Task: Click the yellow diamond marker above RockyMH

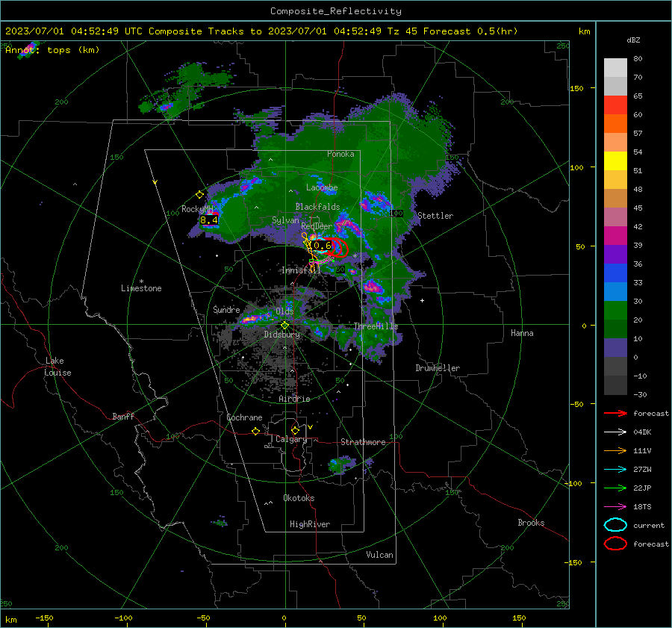Action: coord(199,195)
